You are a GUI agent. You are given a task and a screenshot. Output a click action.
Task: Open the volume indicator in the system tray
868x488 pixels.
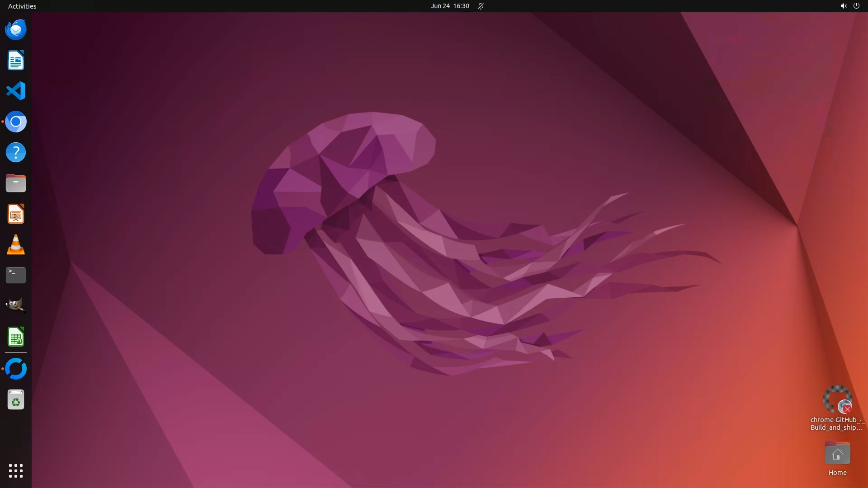pos(843,6)
